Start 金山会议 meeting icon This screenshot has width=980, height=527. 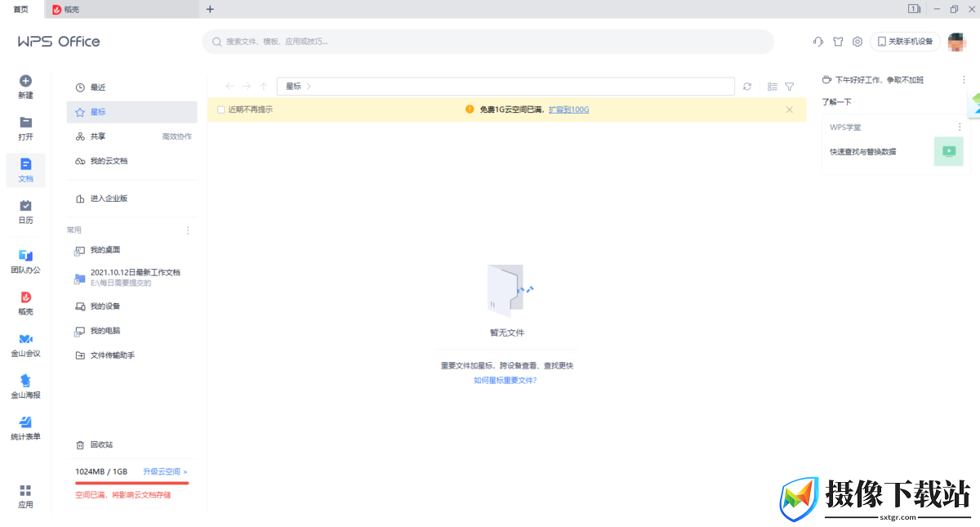click(25, 339)
